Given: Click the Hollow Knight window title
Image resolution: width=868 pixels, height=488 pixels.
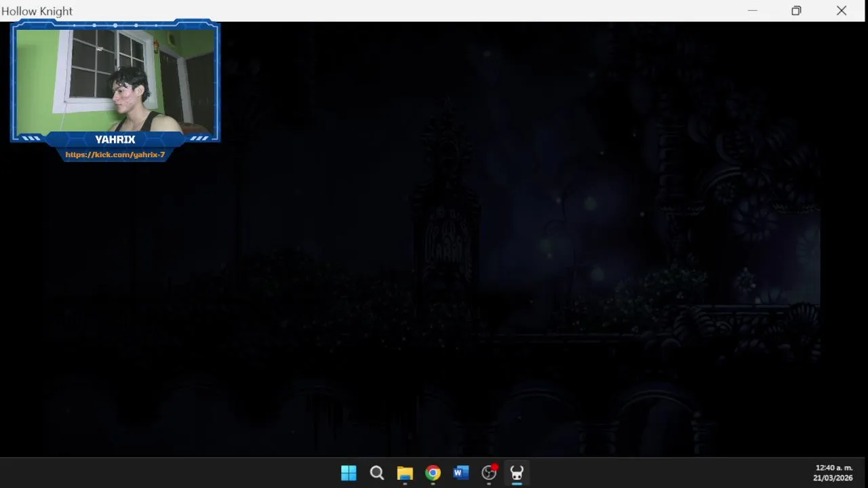Looking at the screenshot, I should tap(37, 12).
